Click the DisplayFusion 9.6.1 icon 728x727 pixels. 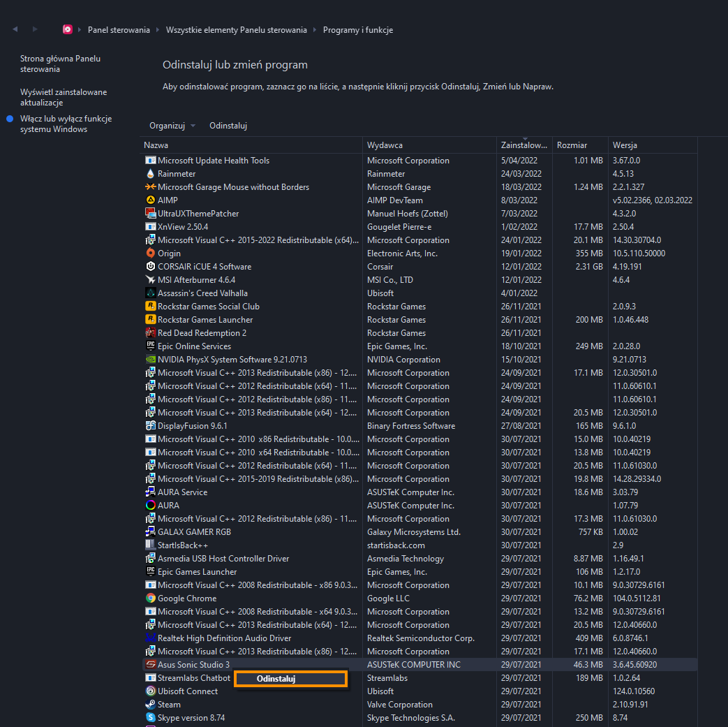click(x=150, y=425)
